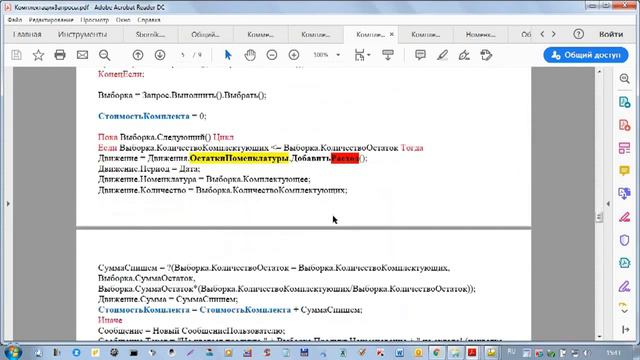Bookmark the file with the star icon
Viewport: 640px width, 360px height.
tap(38, 55)
